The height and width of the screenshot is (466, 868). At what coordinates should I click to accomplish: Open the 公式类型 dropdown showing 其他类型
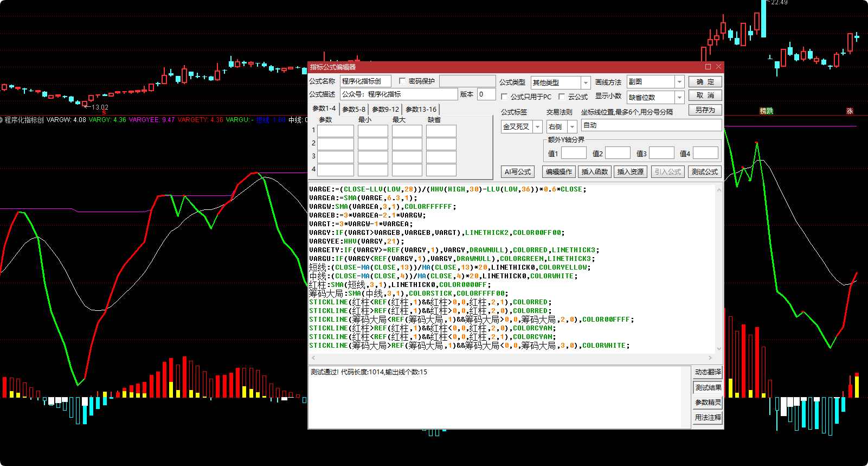point(585,82)
